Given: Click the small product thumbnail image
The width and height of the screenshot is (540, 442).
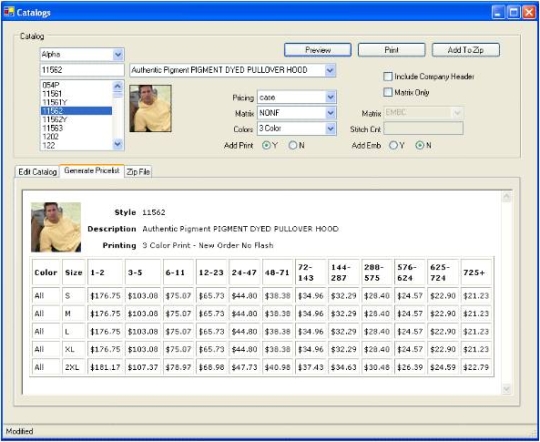Looking at the screenshot, I should (150, 109).
